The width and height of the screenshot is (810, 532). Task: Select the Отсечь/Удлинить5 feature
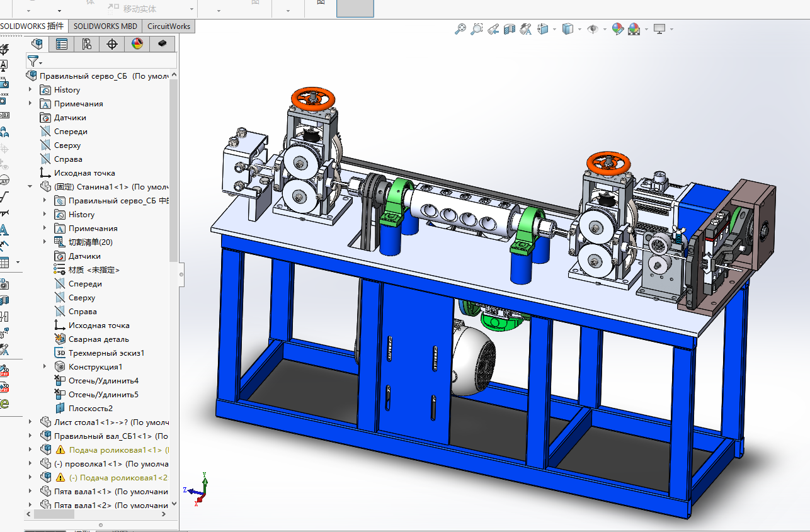pyautogui.click(x=96, y=394)
